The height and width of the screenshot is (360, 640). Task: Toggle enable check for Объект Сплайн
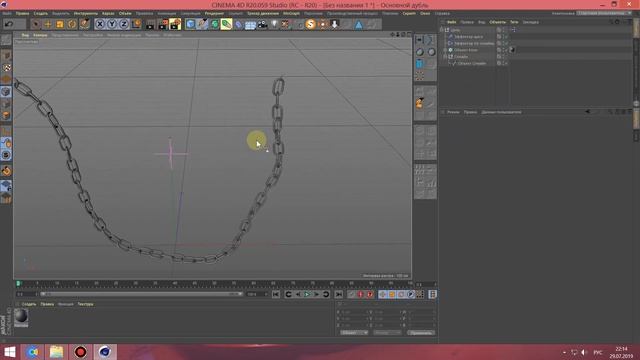point(506,63)
